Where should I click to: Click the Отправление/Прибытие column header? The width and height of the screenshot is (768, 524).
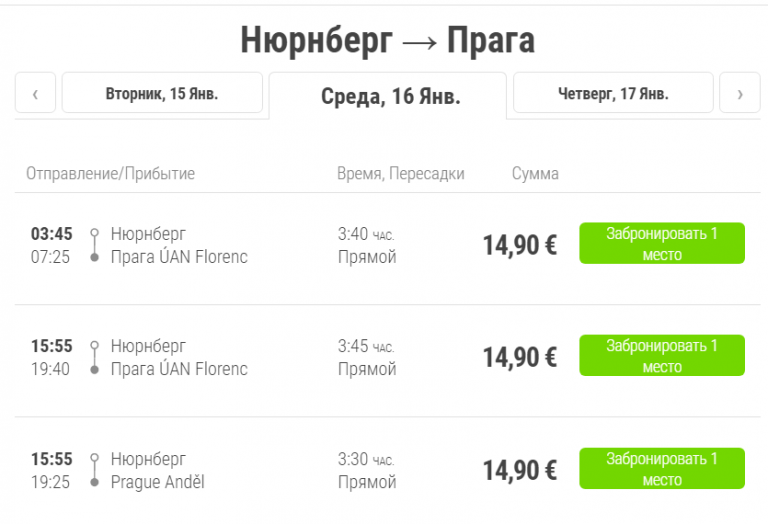click(110, 174)
